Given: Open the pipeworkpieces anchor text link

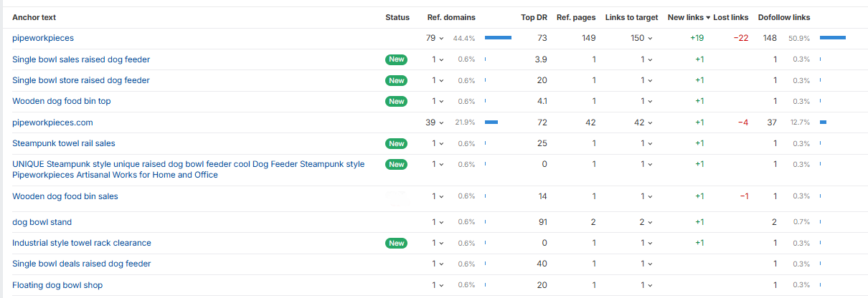Looking at the screenshot, I should click(43, 38).
